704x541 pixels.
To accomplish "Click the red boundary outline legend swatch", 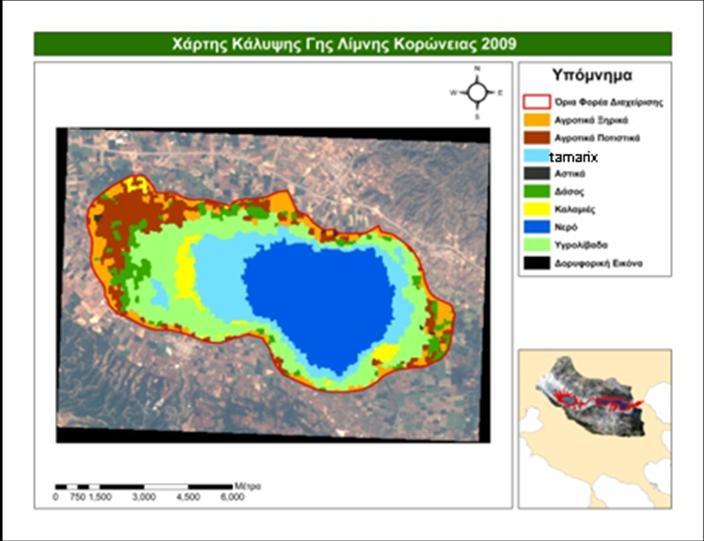I will pyautogui.click(x=537, y=102).
